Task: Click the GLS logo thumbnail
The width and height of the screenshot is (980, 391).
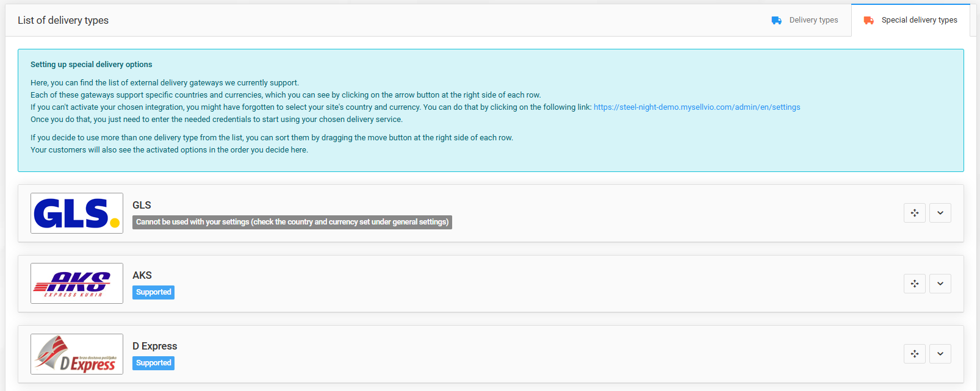Action: click(x=77, y=213)
